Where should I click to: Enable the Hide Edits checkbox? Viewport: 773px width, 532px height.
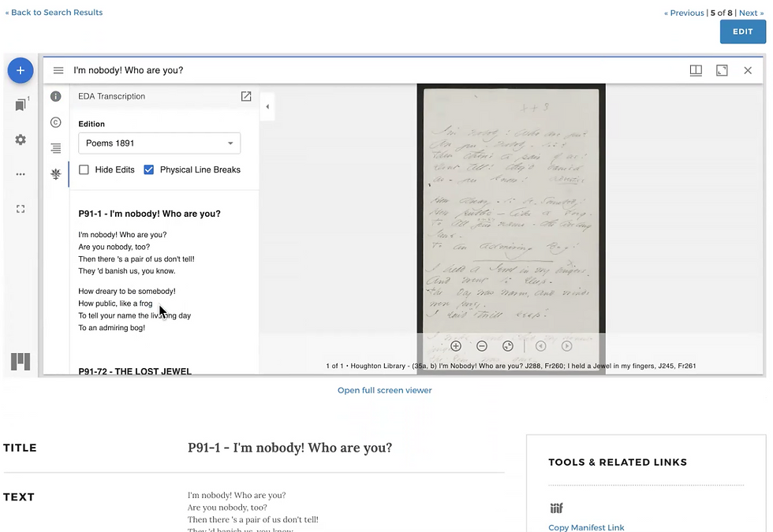click(84, 169)
